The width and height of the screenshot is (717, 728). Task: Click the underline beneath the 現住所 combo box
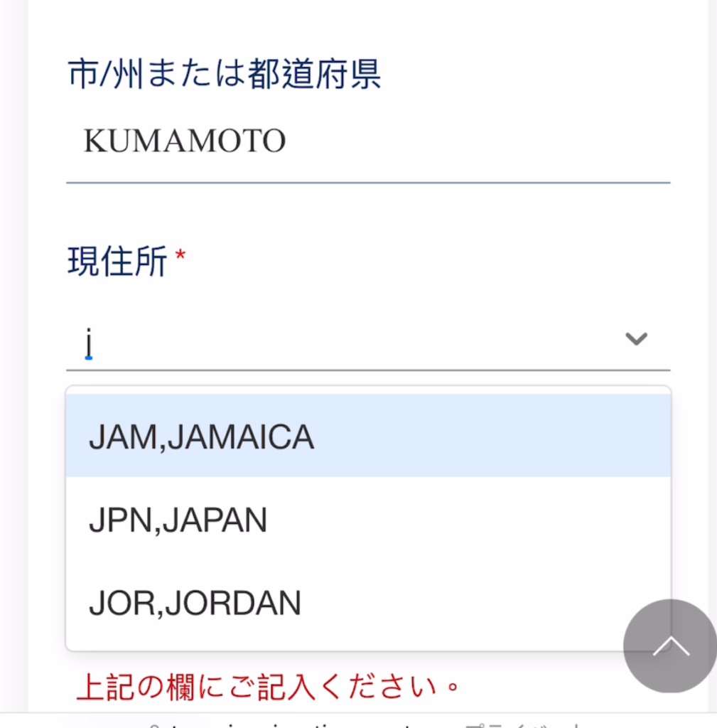click(368, 370)
